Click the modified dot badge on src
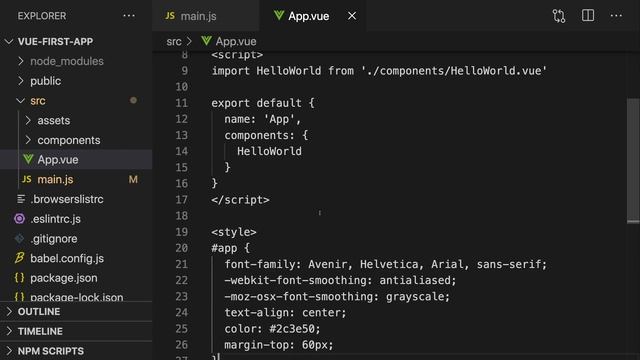This screenshot has width=640, height=360. 133,100
